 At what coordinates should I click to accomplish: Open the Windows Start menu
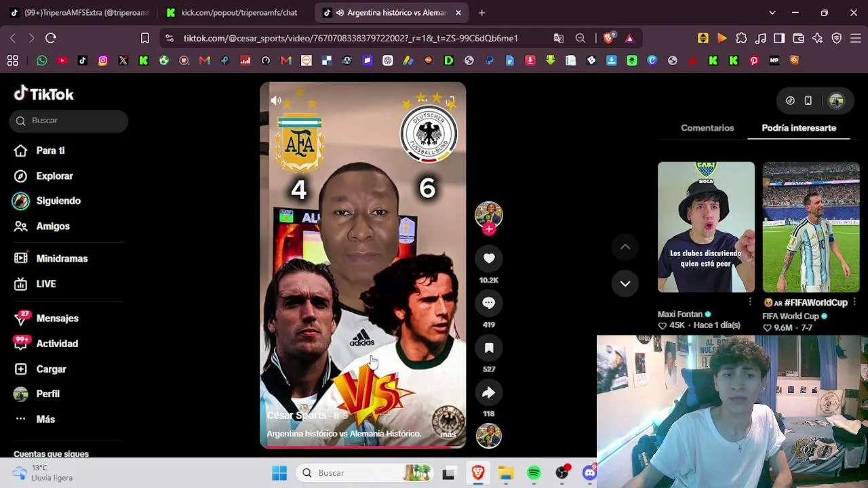coord(279,473)
